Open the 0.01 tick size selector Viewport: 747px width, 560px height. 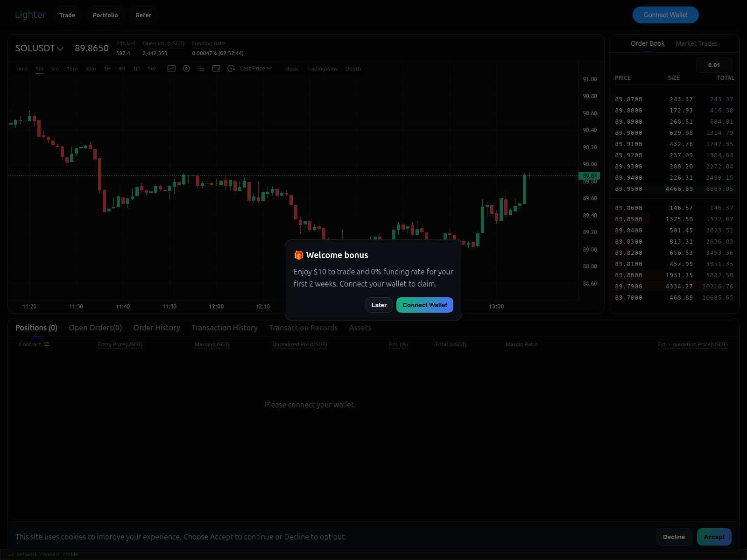pyautogui.click(x=714, y=65)
